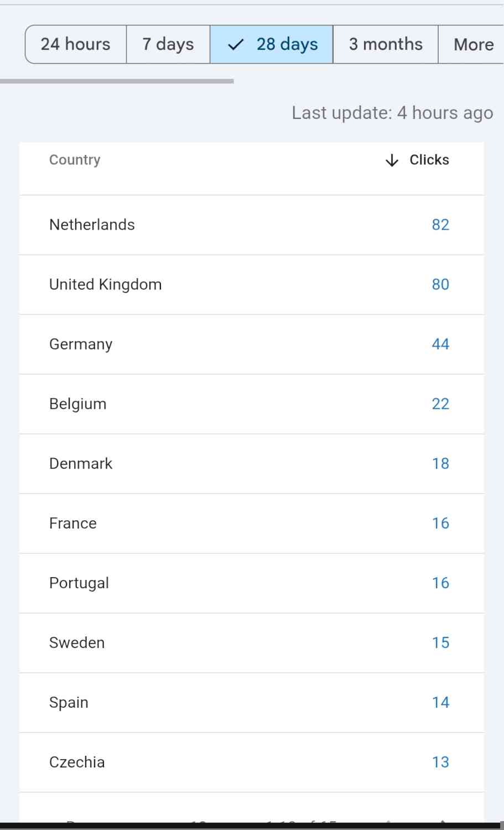The height and width of the screenshot is (830, 504).
Task: Open the France country entry
Action: coord(72,523)
